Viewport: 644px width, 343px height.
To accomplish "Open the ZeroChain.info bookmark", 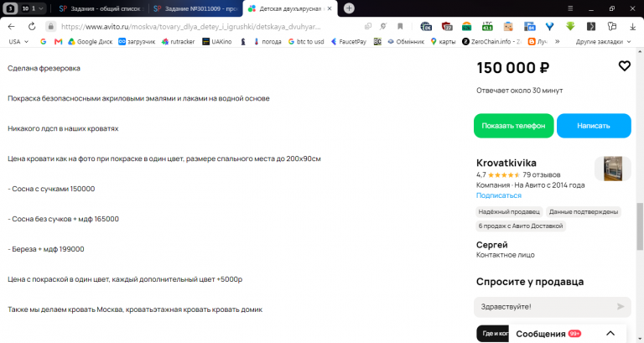I will click(491, 41).
